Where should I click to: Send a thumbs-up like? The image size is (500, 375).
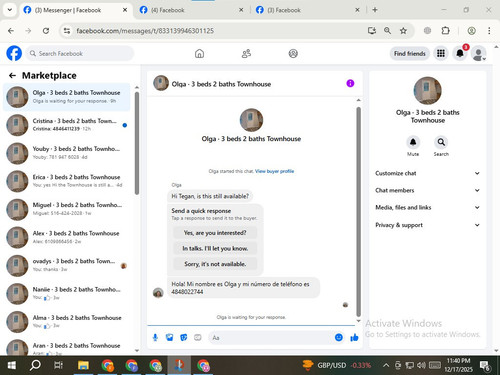[354, 338]
